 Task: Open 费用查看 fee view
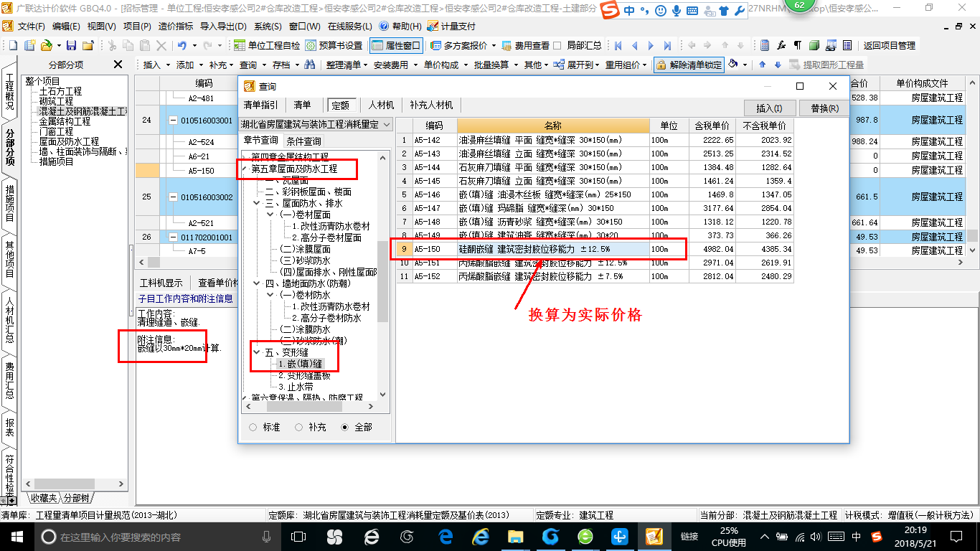click(x=525, y=45)
